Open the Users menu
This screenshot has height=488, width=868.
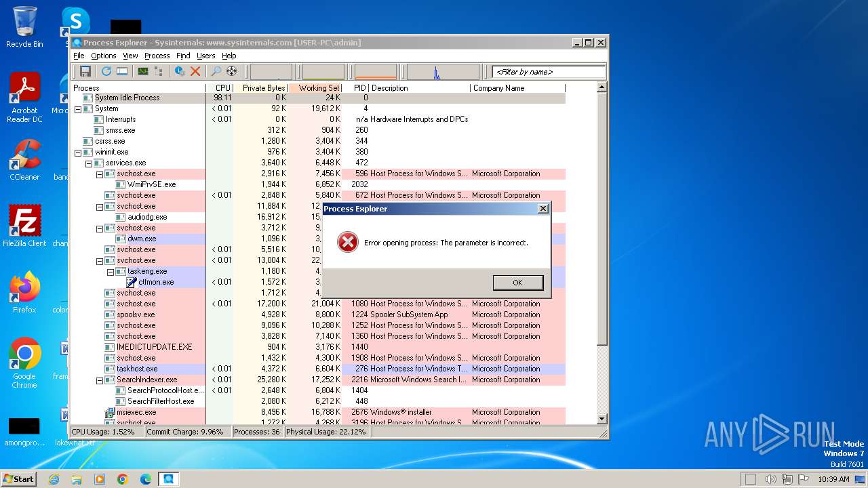205,56
